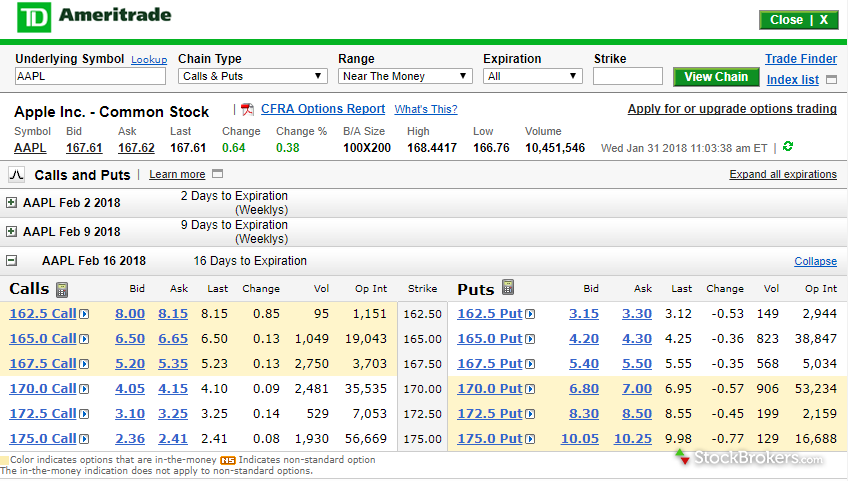This screenshot has width=848, height=481.
Task: Click the arrow icon beside 175.0 Put
Action: coord(530,439)
